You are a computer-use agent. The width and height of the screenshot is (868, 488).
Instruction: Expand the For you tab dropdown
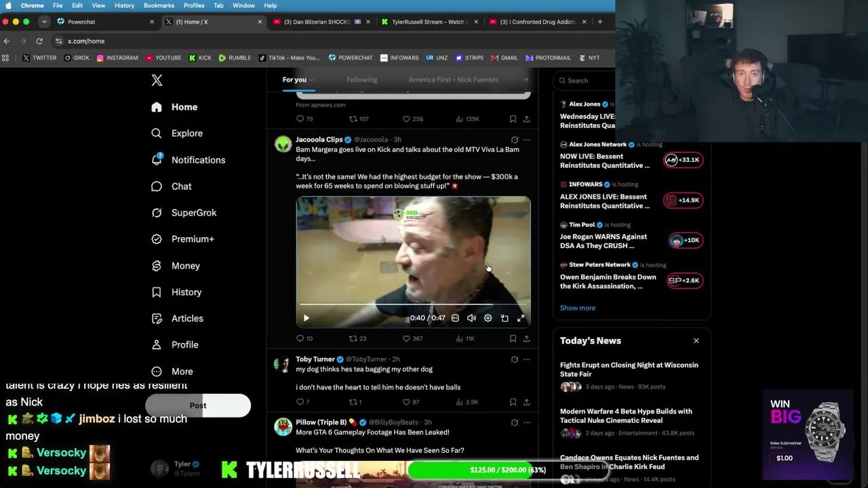pos(311,80)
